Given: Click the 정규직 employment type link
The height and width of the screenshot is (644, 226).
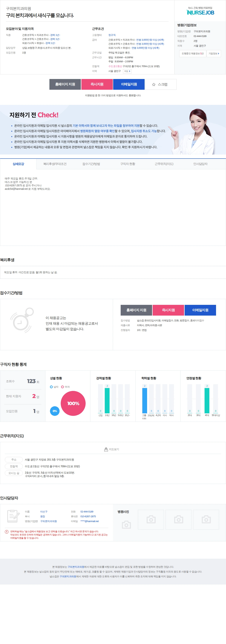Looking at the screenshot, I should pos(112,35).
